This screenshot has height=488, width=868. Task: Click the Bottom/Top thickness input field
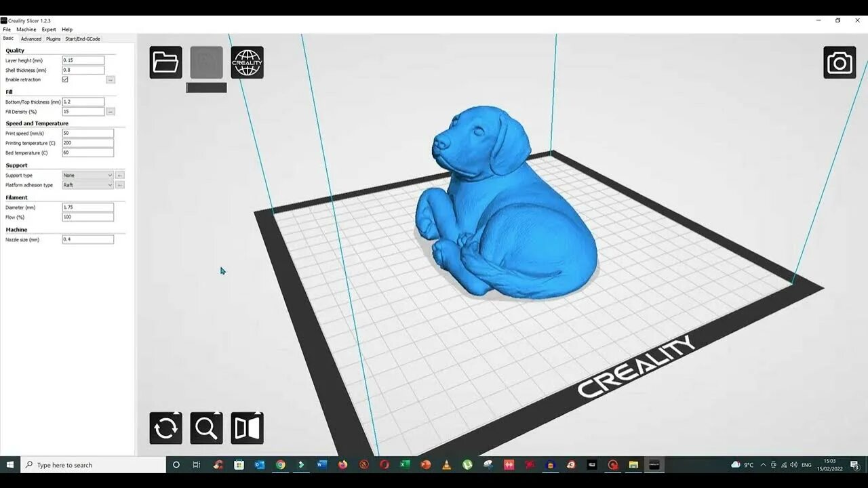pos(83,102)
